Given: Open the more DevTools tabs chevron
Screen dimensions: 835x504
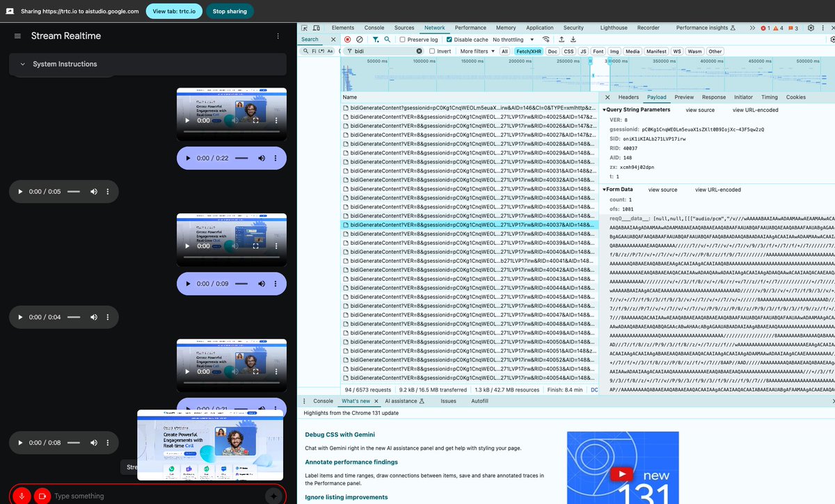Looking at the screenshot, I should (x=752, y=28).
